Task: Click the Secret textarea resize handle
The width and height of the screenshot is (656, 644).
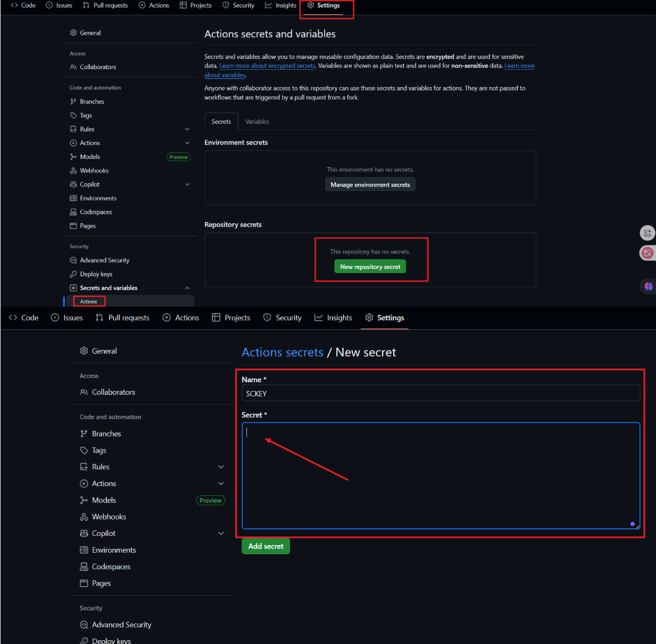Action: [638, 527]
